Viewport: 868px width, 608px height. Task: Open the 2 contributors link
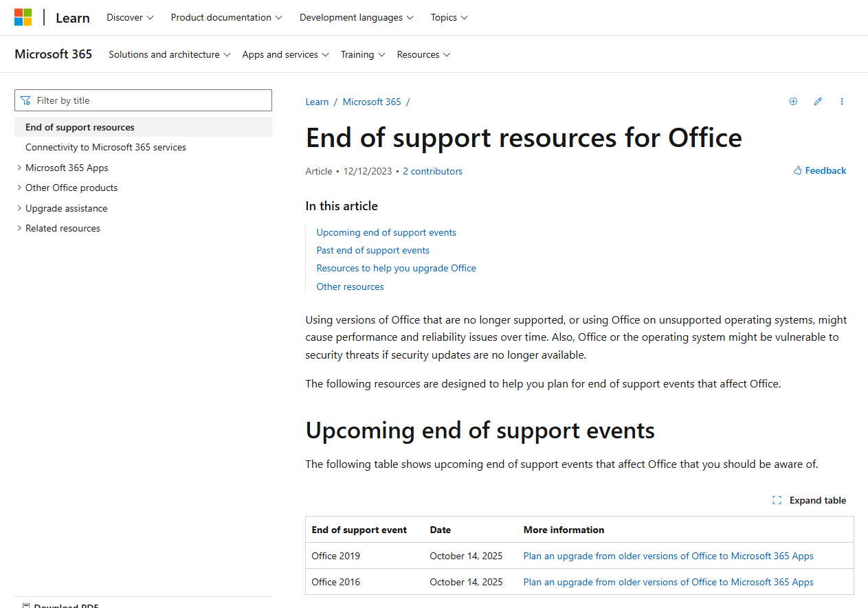(432, 171)
